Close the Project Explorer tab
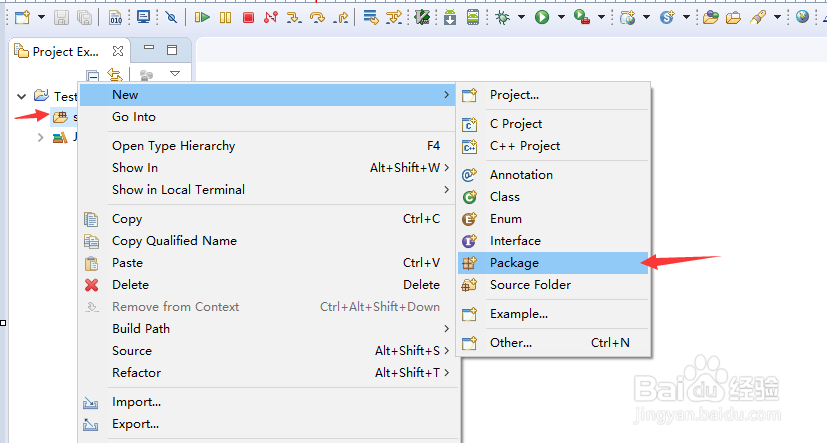The image size is (827, 443). [117, 50]
